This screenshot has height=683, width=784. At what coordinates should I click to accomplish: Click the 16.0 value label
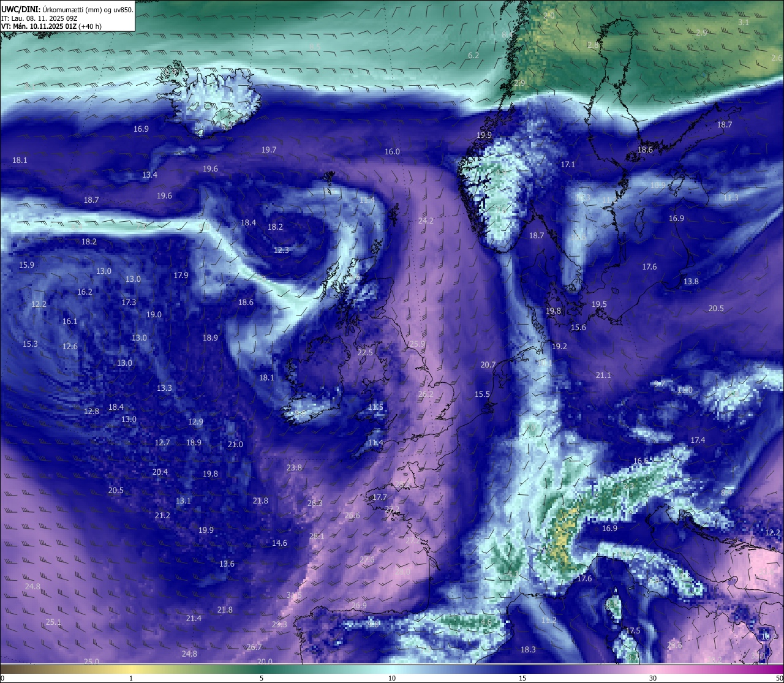[392, 151]
